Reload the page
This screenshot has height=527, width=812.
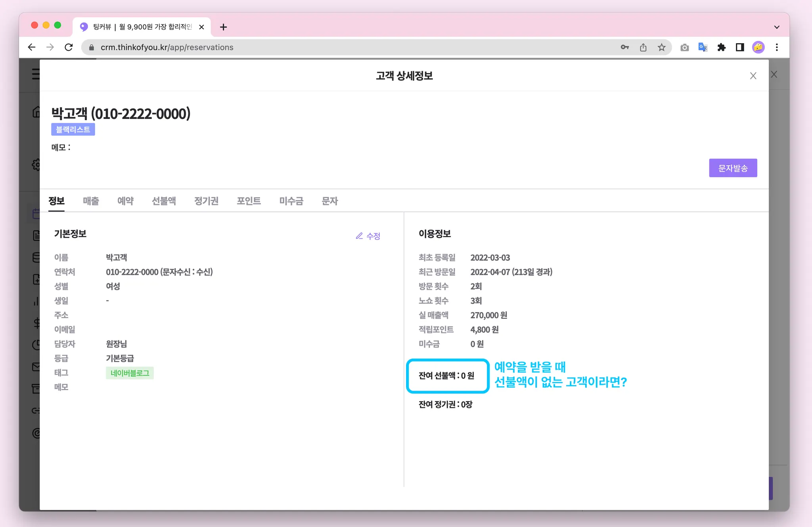click(x=69, y=48)
